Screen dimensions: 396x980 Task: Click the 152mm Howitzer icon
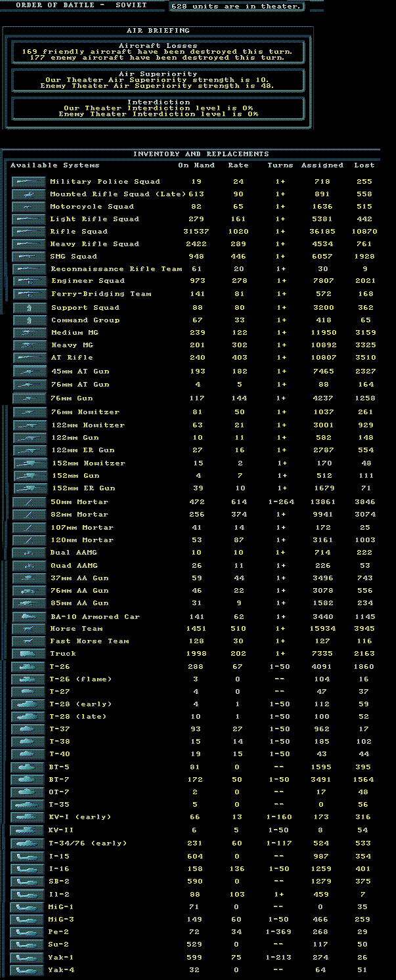tap(29, 463)
